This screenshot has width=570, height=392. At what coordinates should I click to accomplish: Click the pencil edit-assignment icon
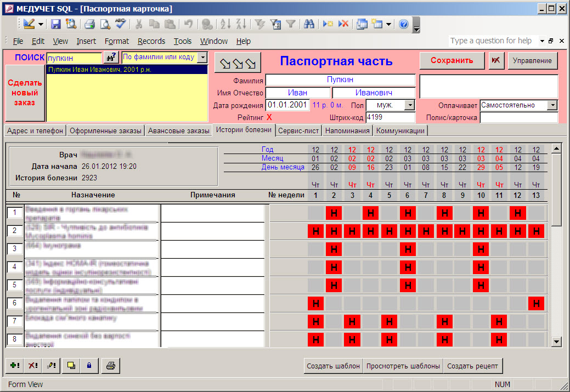click(51, 366)
